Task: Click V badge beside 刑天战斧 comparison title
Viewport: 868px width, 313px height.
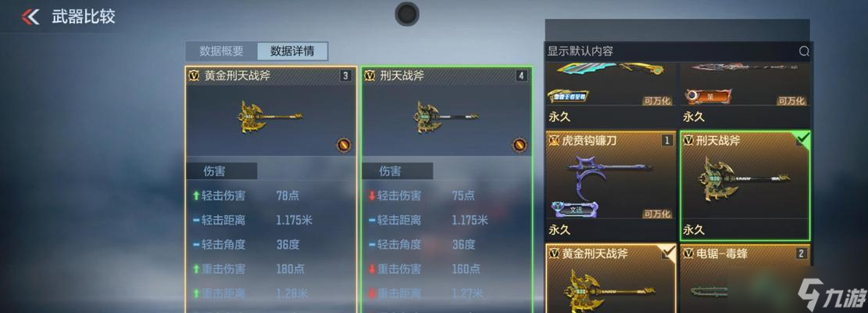Action: pyautogui.click(x=370, y=76)
